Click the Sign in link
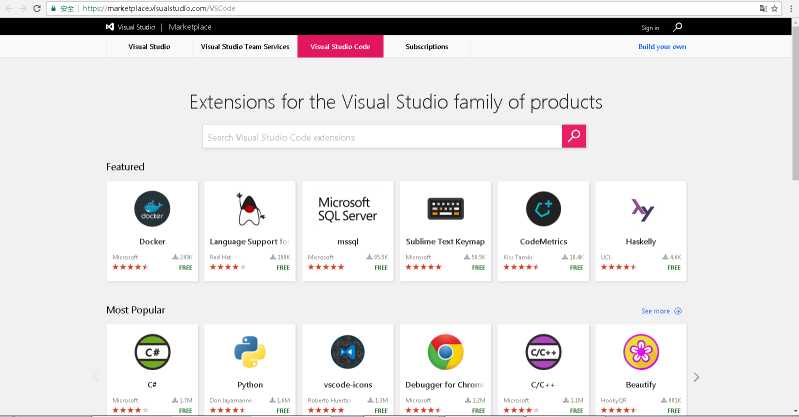 pyautogui.click(x=650, y=28)
